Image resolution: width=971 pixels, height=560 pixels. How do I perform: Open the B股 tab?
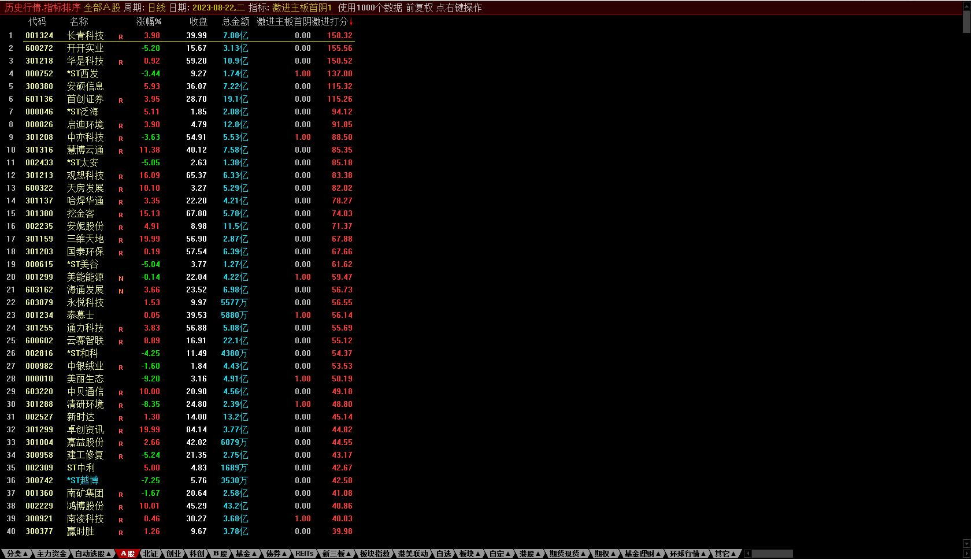click(220, 554)
